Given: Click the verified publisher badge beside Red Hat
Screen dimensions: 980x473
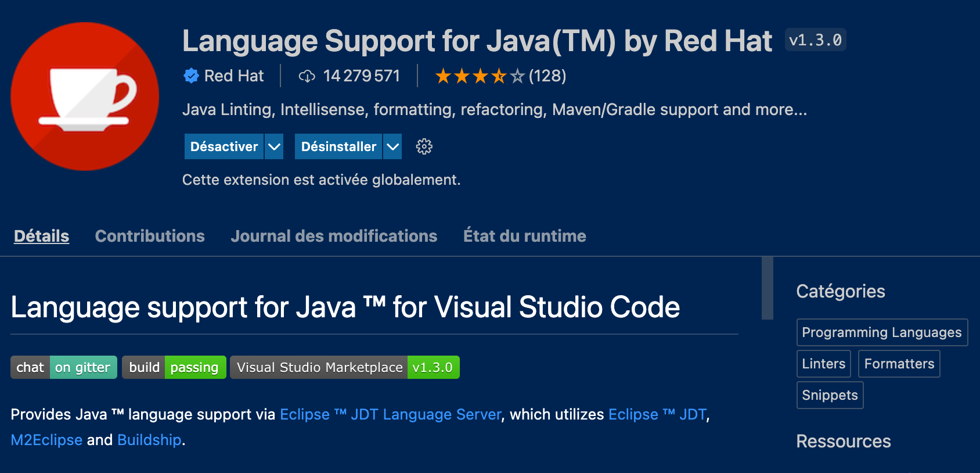Looking at the screenshot, I should [x=191, y=76].
